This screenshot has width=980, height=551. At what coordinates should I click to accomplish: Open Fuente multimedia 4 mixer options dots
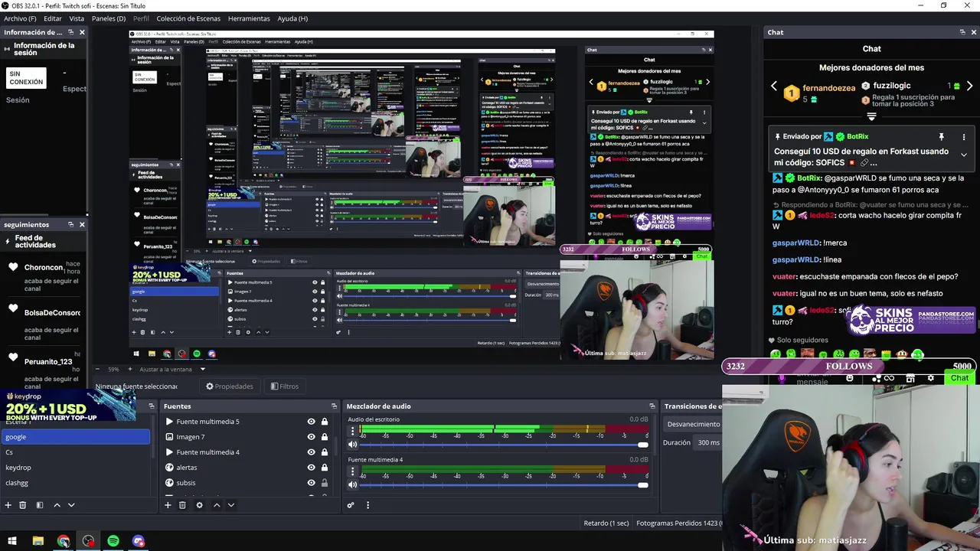(x=352, y=470)
